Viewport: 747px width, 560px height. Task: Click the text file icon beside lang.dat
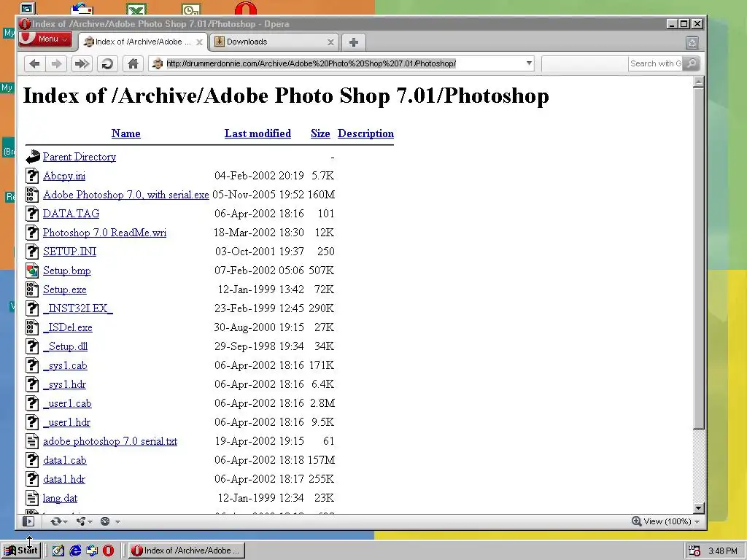coord(32,498)
